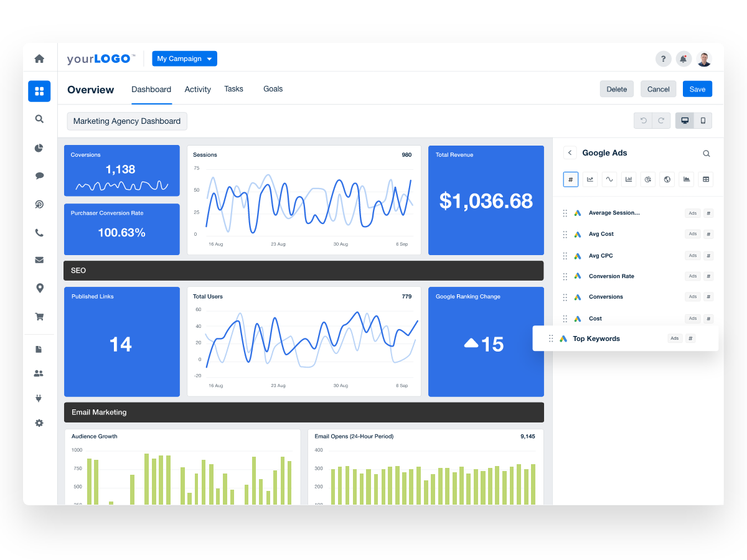The image size is (747, 560).
Task: Expand the Conversions metric Ads option
Action: [692, 297]
